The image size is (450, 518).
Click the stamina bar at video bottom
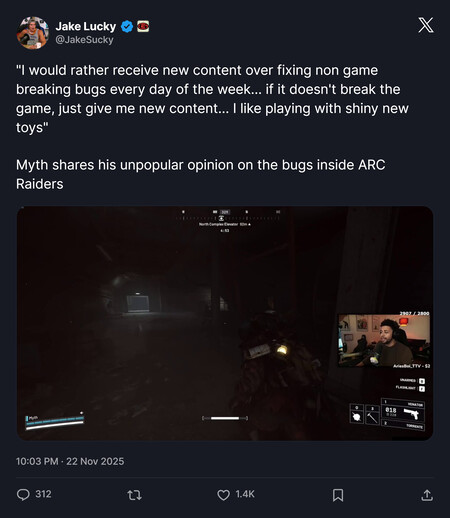click(x=225, y=418)
